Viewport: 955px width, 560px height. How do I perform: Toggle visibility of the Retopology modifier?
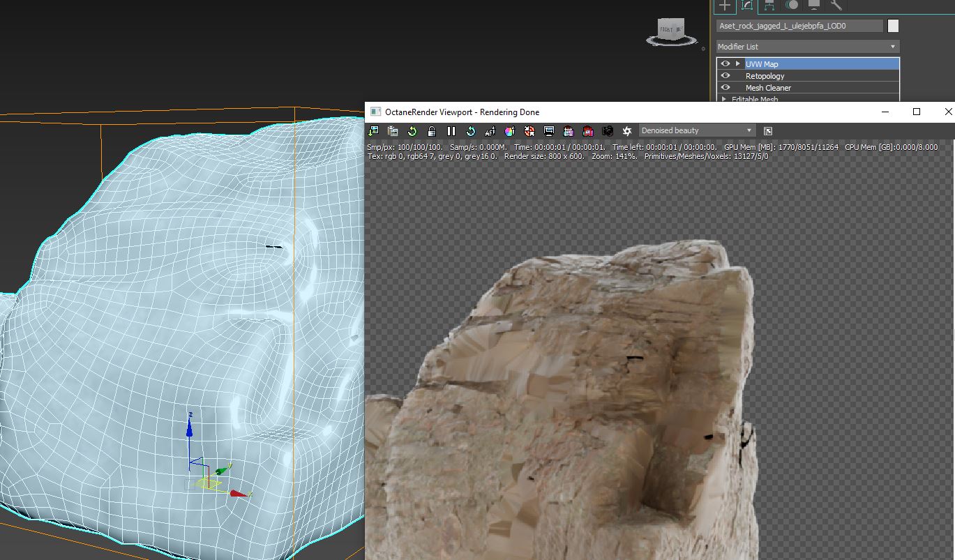[x=725, y=76]
